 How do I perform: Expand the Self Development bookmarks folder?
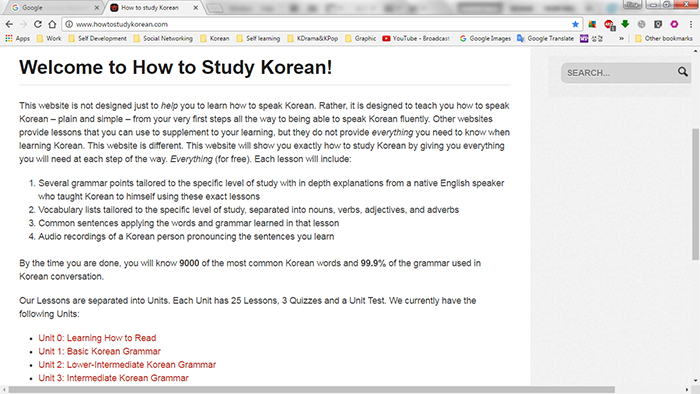click(97, 38)
